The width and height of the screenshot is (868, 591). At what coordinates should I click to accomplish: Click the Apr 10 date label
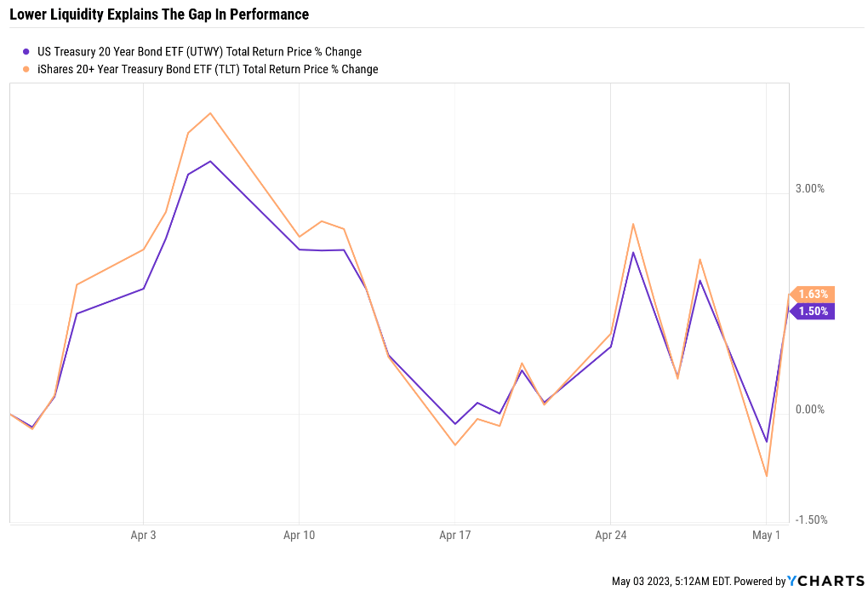(299, 535)
